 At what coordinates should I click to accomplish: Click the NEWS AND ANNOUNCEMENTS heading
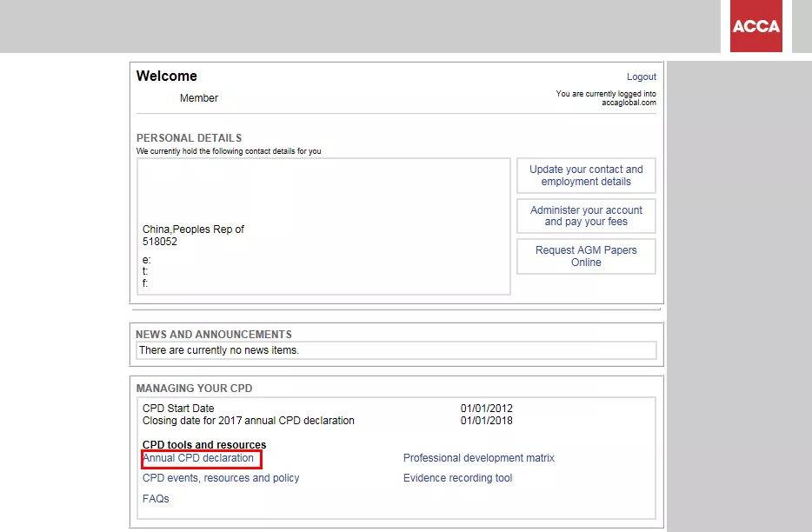coord(214,335)
